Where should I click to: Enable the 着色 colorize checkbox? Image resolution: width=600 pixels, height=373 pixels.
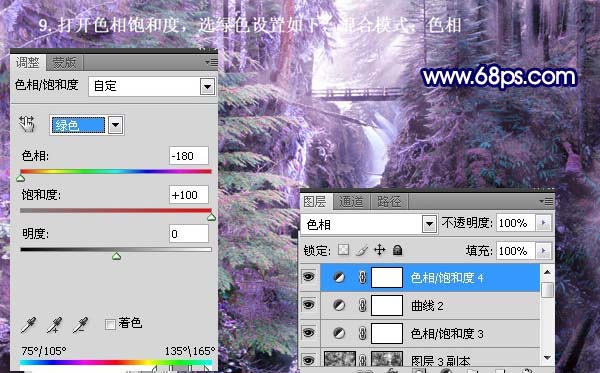[110, 324]
